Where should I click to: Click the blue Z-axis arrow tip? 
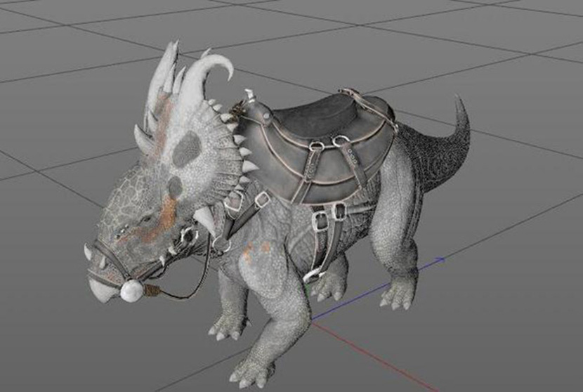coord(440,260)
